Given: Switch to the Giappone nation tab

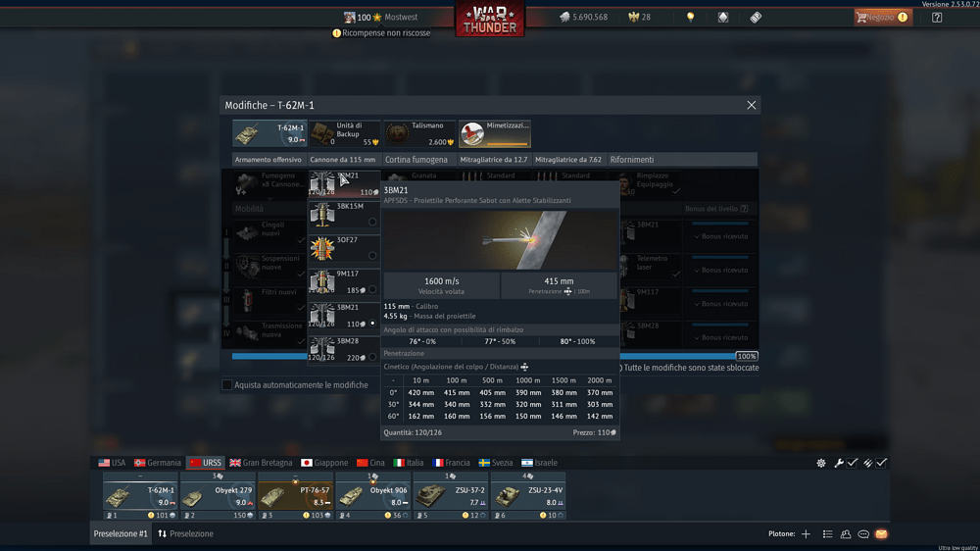Looking at the screenshot, I should [324, 463].
